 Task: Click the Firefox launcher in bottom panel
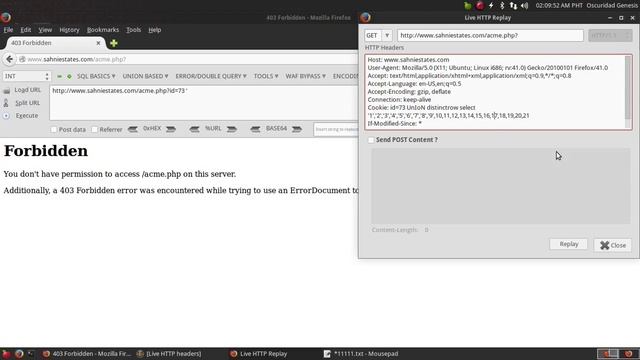tap(19, 354)
